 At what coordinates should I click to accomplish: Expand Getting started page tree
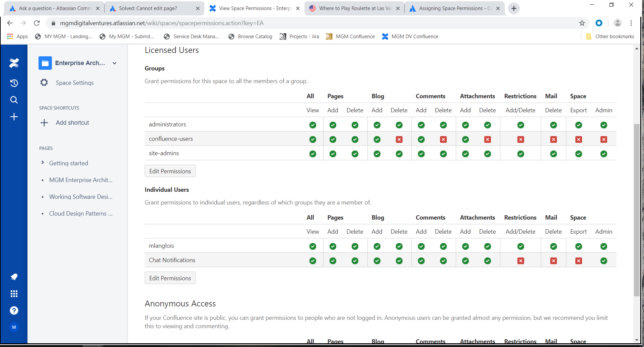pos(43,163)
